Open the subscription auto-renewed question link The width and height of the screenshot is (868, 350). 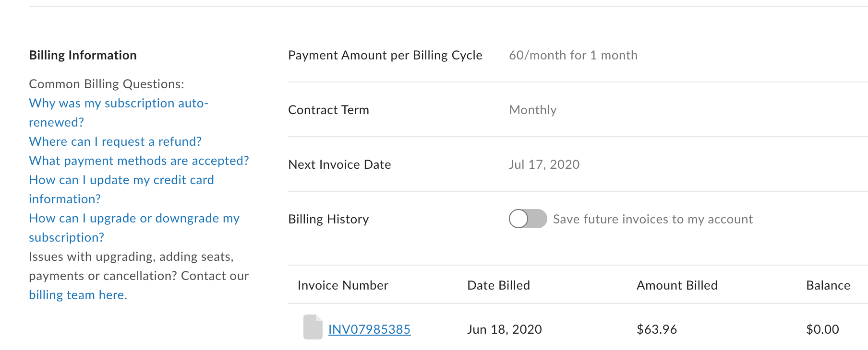tap(118, 104)
